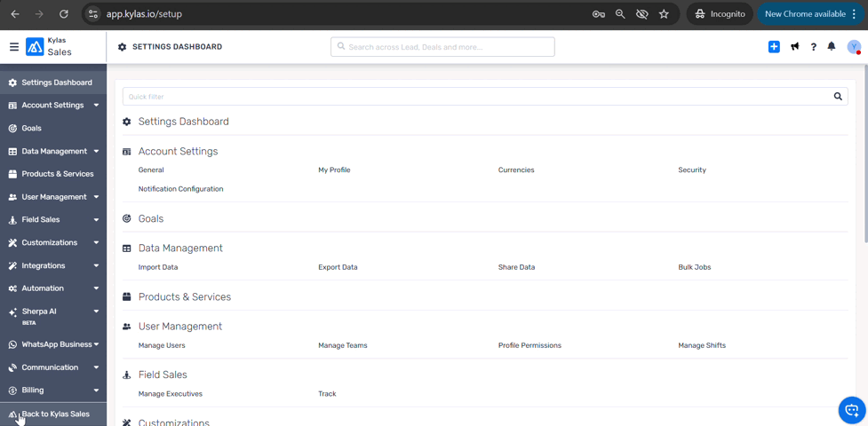Click the blue quick add plus icon
The width and height of the screenshot is (868, 426).
[x=774, y=47]
